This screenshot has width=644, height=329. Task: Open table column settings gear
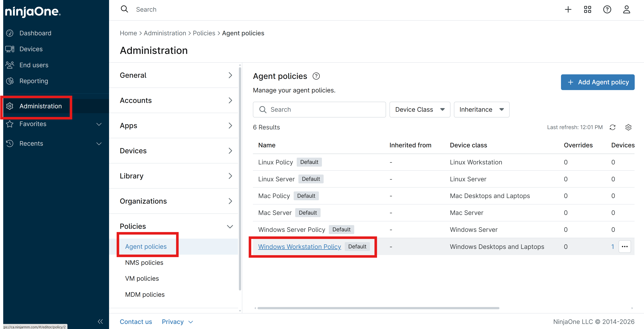click(x=628, y=127)
